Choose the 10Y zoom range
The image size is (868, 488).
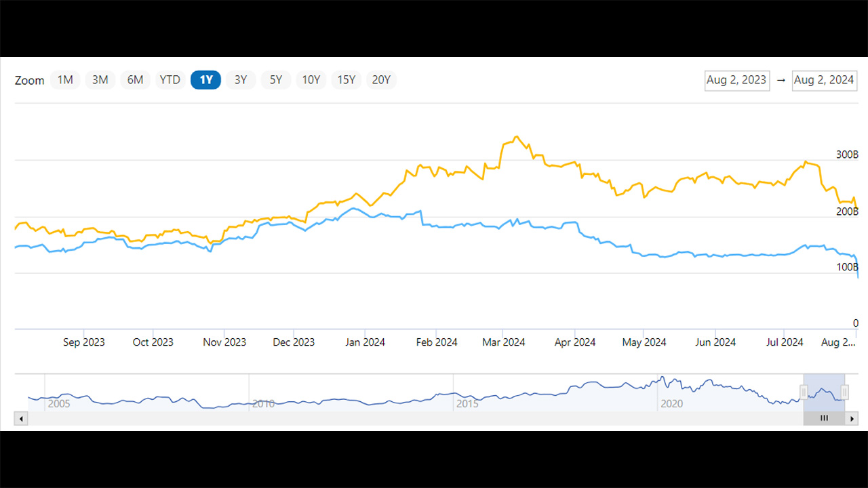[x=311, y=80]
